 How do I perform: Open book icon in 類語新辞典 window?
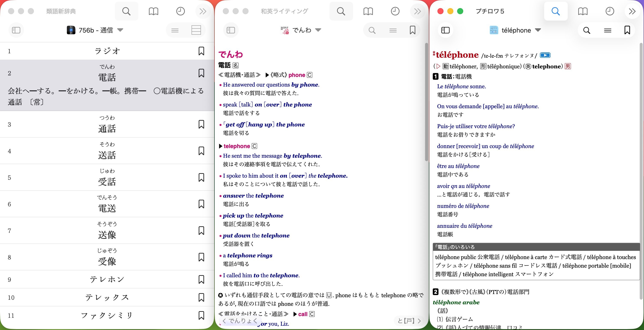tap(153, 11)
